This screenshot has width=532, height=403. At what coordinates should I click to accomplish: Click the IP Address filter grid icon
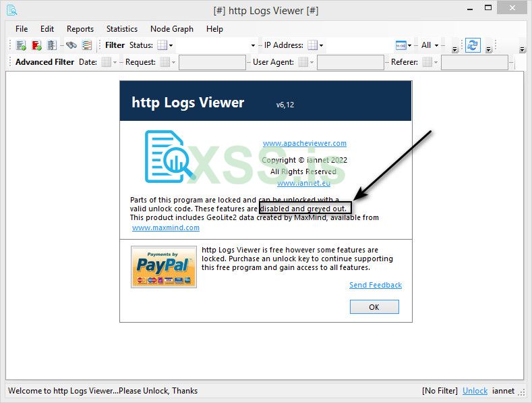312,45
